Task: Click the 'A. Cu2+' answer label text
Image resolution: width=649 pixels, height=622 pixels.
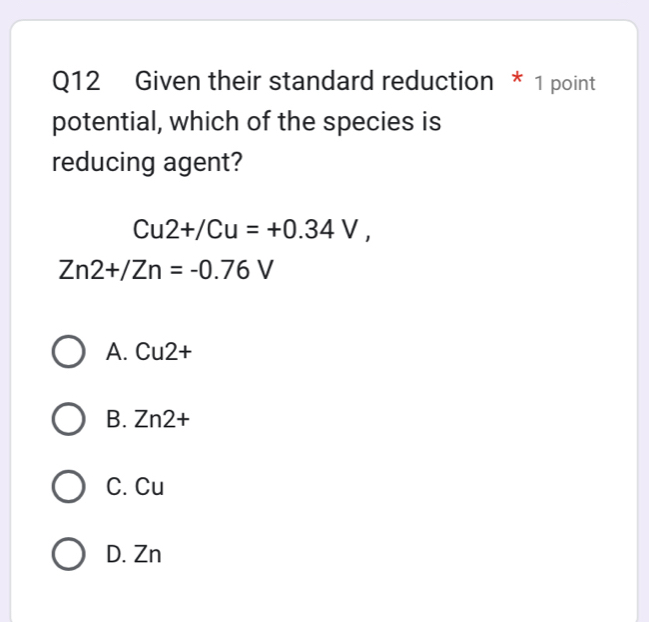Action: [149, 352]
